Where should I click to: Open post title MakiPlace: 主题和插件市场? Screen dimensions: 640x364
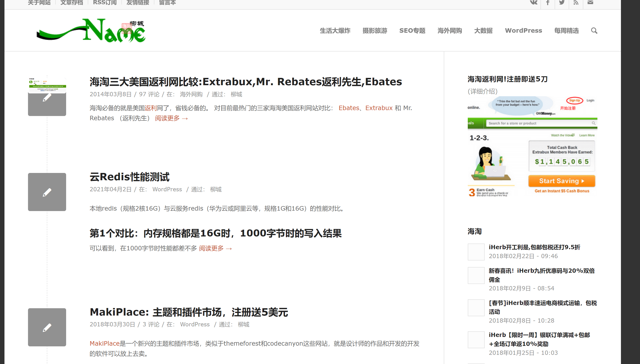coord(189,312)
